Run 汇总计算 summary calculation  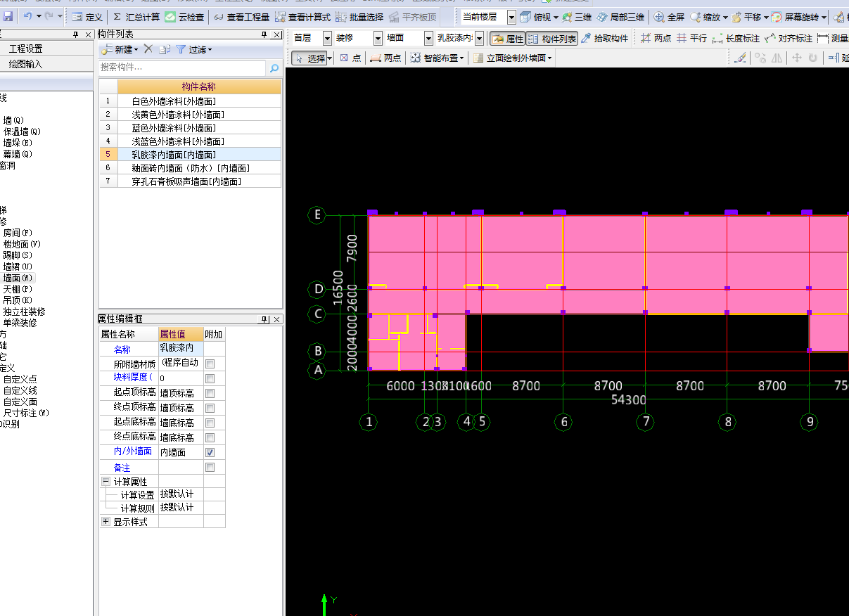click(x=136, y=17)
